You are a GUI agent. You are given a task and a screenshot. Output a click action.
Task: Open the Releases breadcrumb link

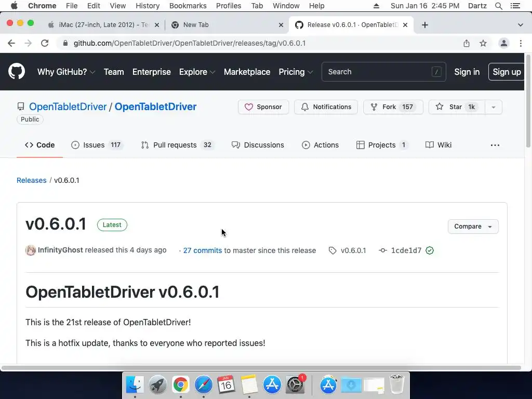click(x=32, y=180)
